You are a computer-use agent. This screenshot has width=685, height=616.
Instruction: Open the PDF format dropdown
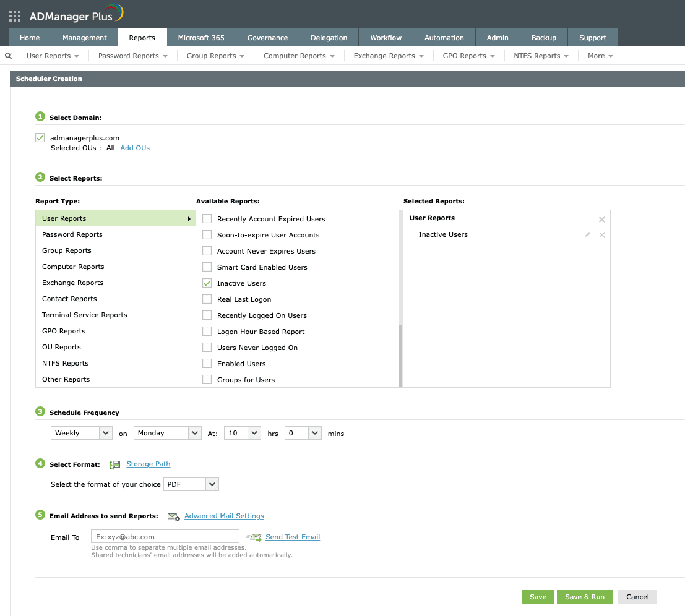(x=191, y=484)
